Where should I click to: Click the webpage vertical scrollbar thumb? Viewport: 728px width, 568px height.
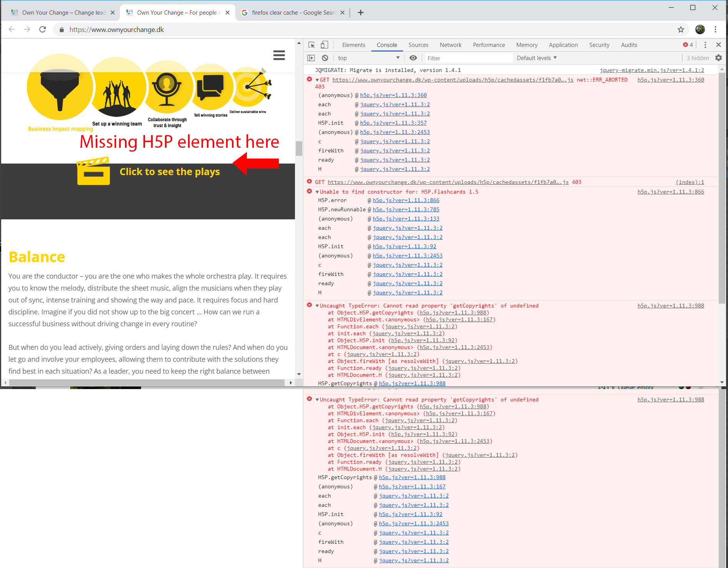pyautogui.click(x=299, y=148)
